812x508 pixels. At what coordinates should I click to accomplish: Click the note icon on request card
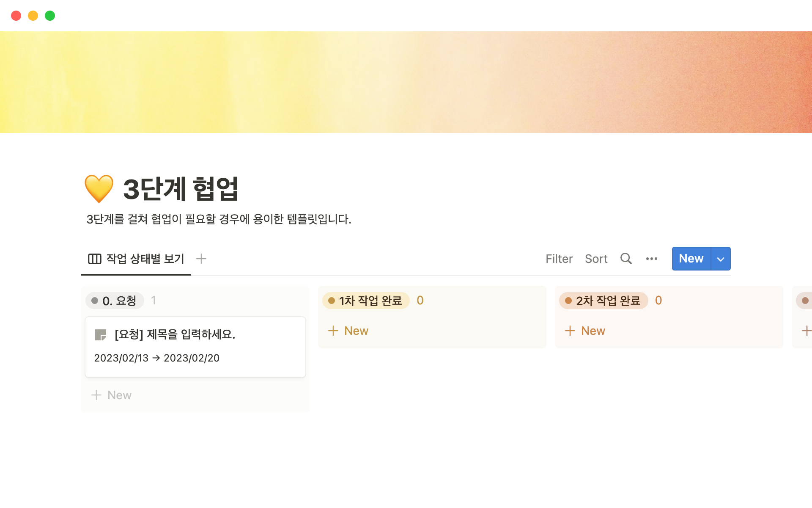pyautogui.click(x=101, y=335)
